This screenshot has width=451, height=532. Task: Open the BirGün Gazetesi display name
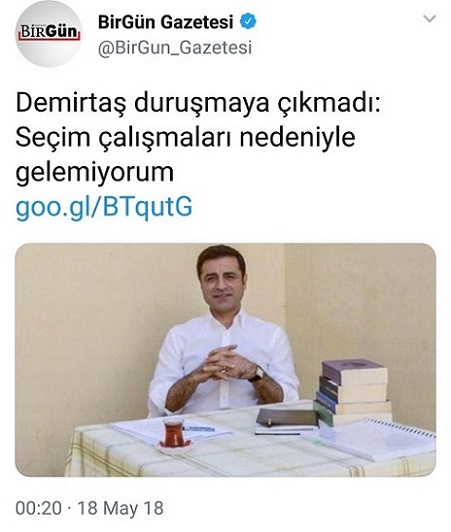[x=165, y=22]
